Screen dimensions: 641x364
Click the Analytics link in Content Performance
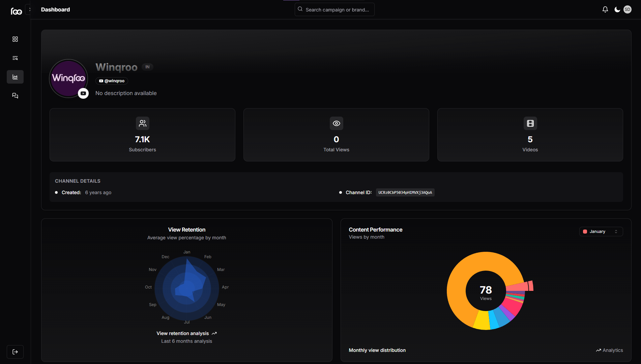coord(609,350)
